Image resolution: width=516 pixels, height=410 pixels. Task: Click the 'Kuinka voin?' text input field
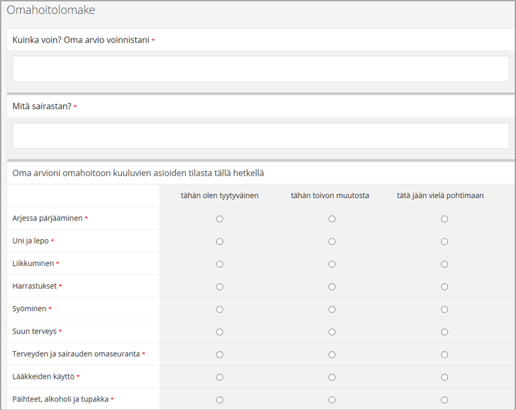tap(261, 69)
